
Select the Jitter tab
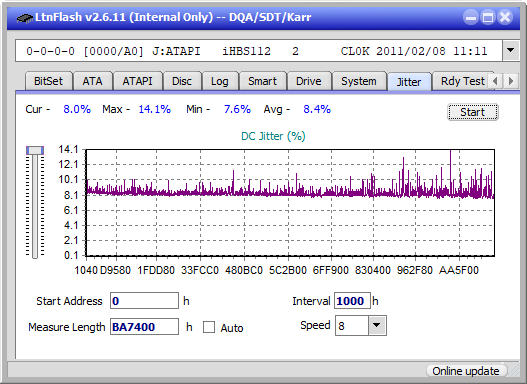click(x=409, y=82)
